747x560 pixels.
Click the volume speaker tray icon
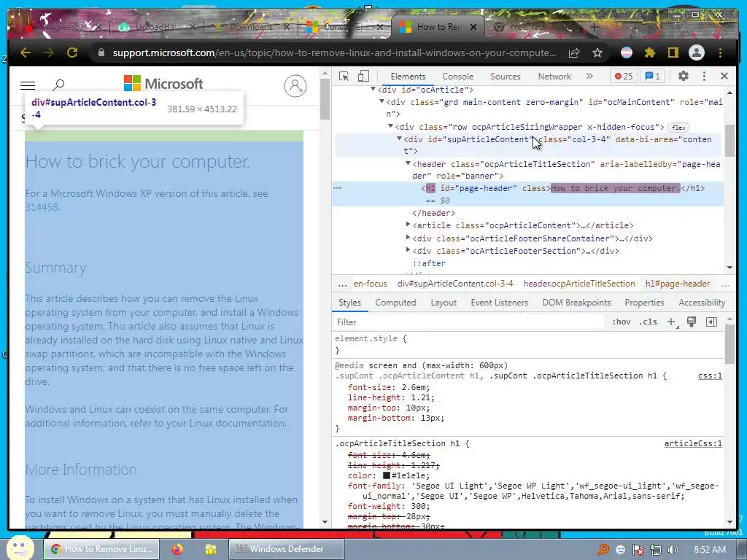click(x=673, y=550)
